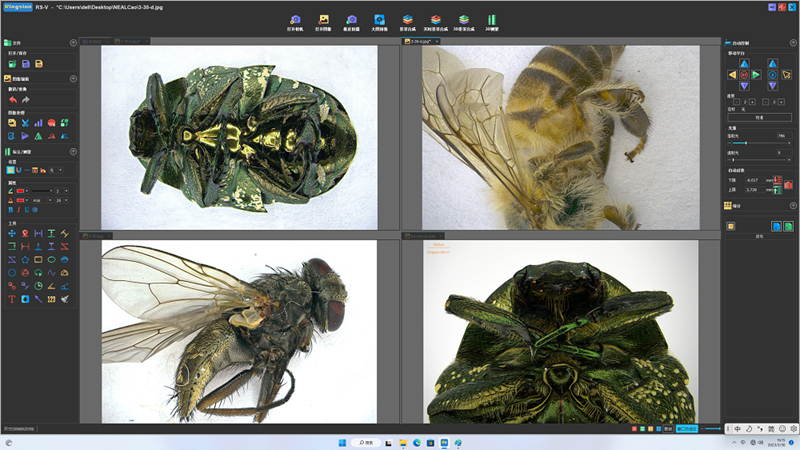Collapse the auto control panel expander
Image resolution: width=800 pixels, height=450 pixels.
pyautogui.click(x=793, y=43)
